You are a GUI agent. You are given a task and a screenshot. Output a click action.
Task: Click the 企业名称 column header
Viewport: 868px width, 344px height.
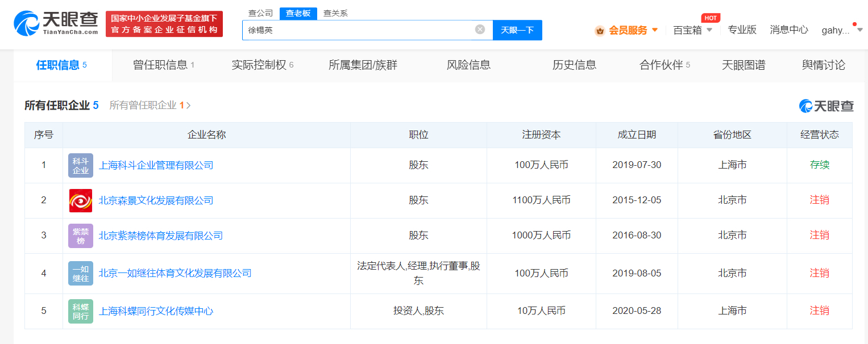pos(207,135)
